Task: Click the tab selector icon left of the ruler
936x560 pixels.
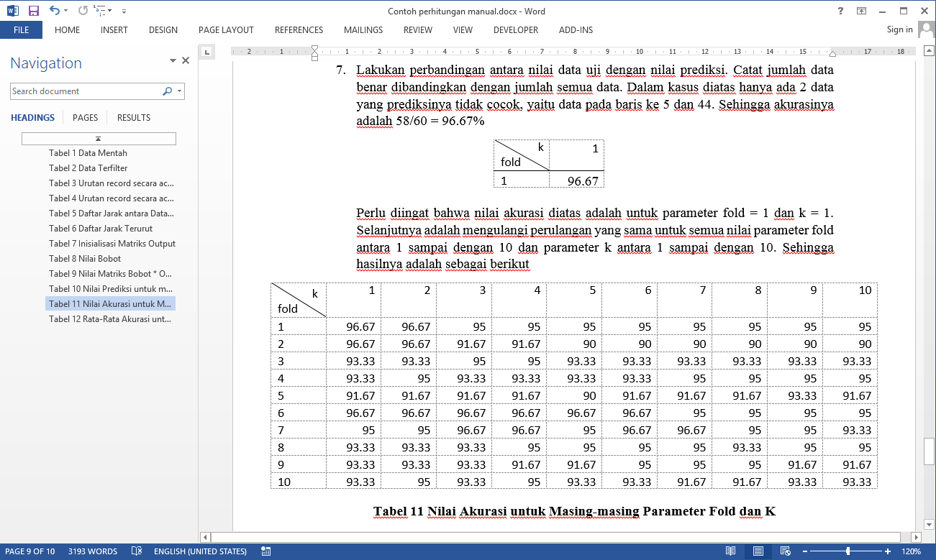Action: click(x=207, y=52)
